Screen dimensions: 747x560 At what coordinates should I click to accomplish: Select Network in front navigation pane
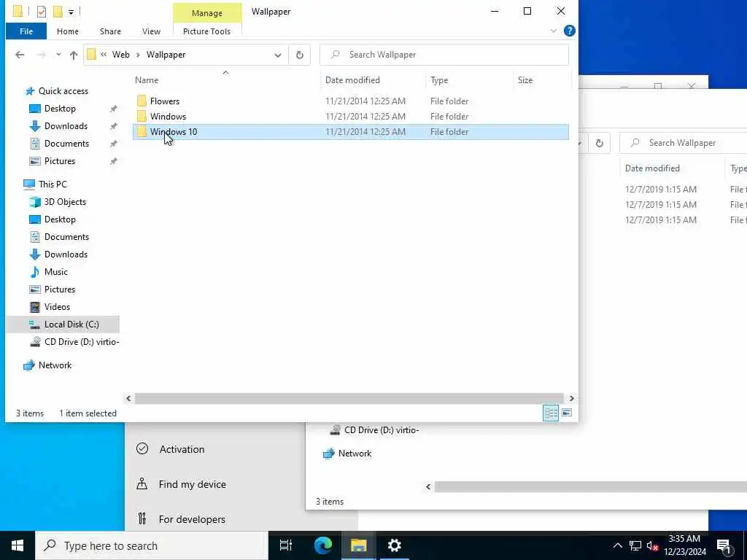(x=55, y=365)
